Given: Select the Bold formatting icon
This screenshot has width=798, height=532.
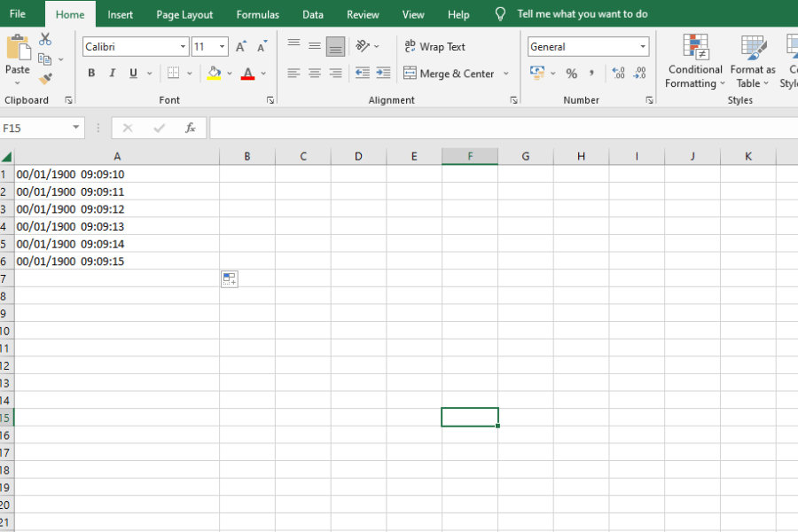Looking at the screenshot, I should (91, 73).
